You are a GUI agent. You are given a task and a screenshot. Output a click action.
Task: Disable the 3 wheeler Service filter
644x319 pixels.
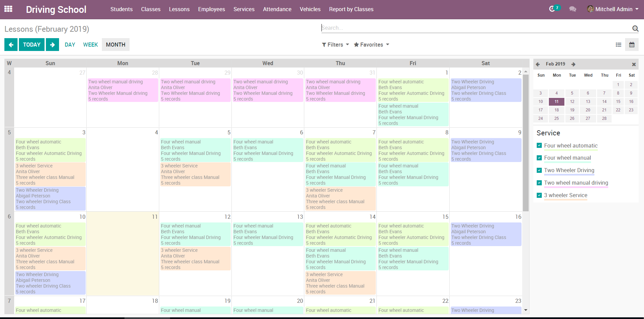click(539, 195)
